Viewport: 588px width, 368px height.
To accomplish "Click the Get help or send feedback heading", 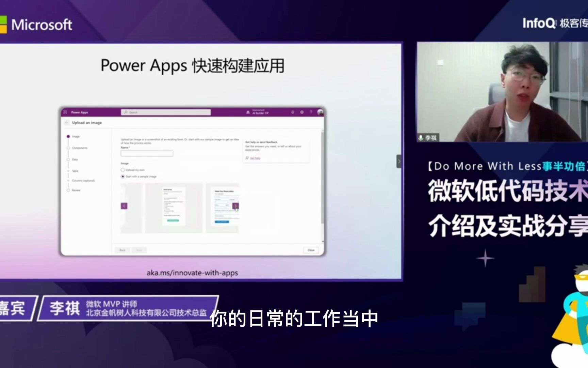I will tap(261, 142).
